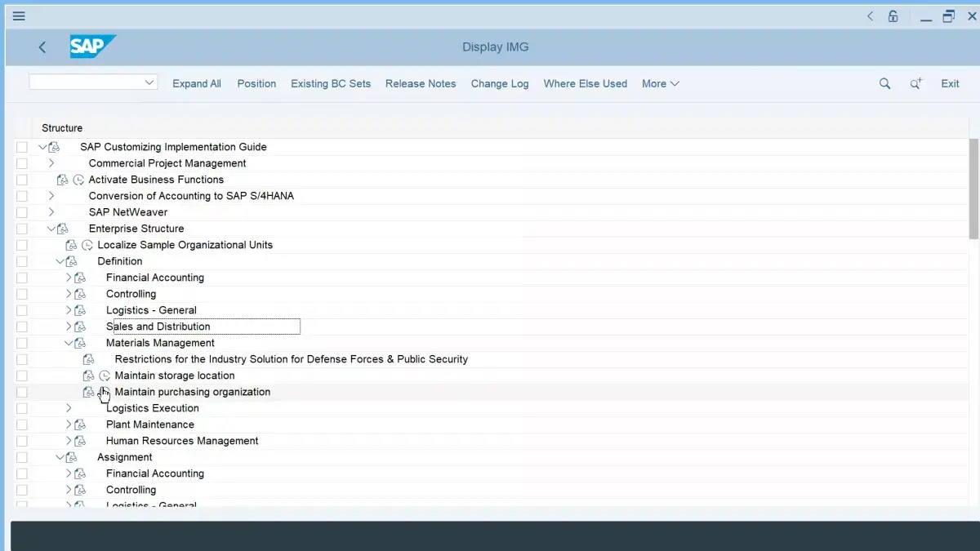Click documentation icon beside Sales and Distribution
Image resolution: width=980 pixels, height=551 pixels.
point(80,327)
